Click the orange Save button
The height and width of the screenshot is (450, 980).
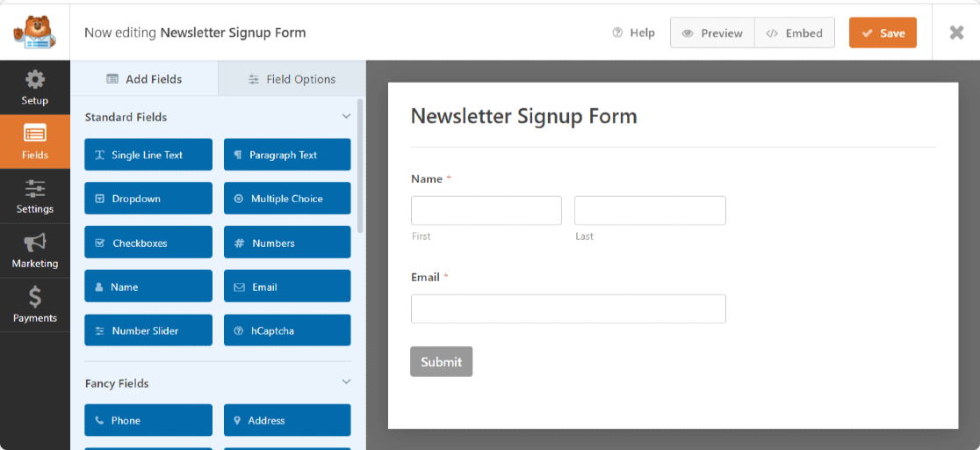pos(883,33)
